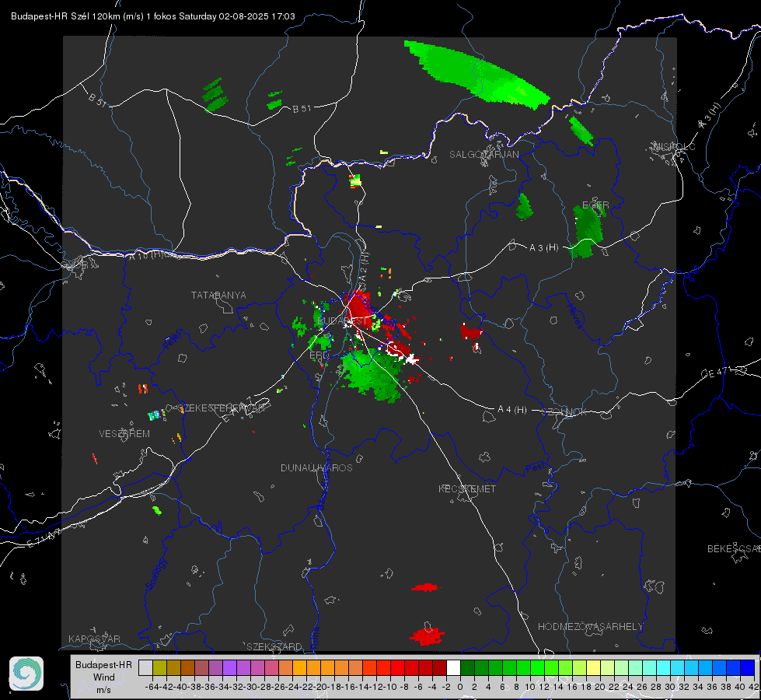Click the large green radar echo north of Salgótarján
Viewport: 761px width, 700px height.
478,75
